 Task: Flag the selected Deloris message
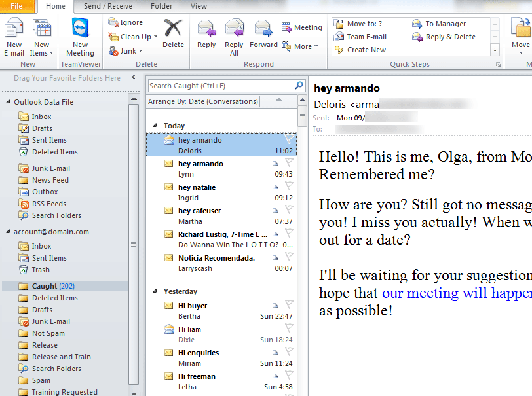click(x=289, y=139)
